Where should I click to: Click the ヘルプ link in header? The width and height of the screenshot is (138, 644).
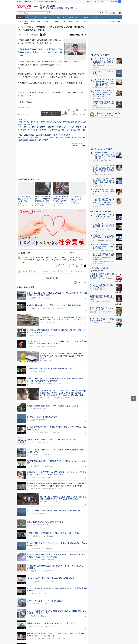(x=94, y=2)
